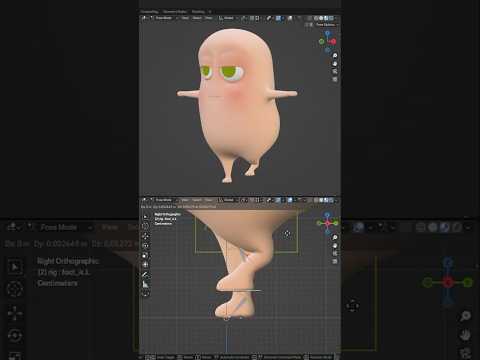Click pan hand icon in lower viewport
The width and height of the screenshot is (480, 360).
pyautogui.click(x=335, y=246)
